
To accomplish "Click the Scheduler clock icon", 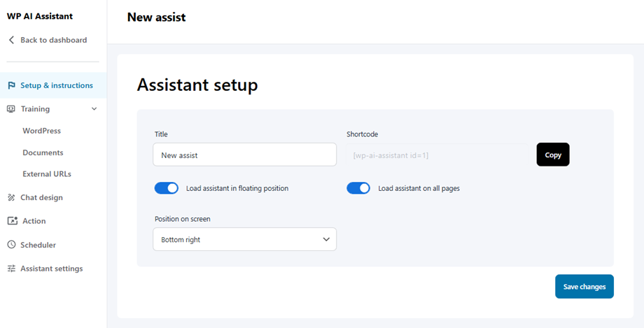I will [11, 245].
